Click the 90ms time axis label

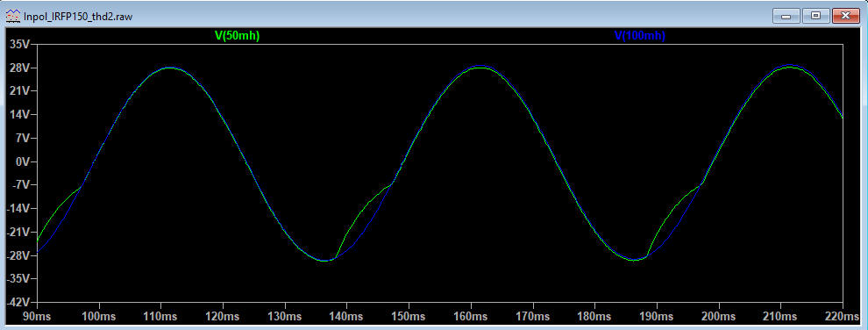(x=37, y=316)
